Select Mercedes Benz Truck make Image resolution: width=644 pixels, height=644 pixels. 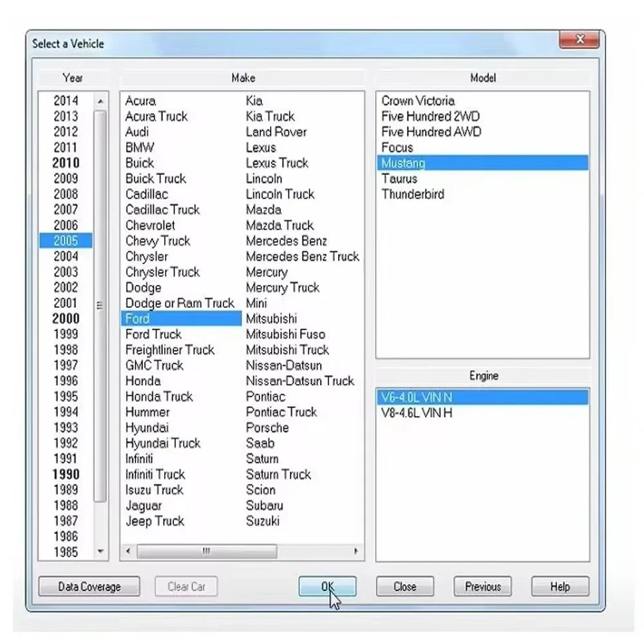[302, 257]
